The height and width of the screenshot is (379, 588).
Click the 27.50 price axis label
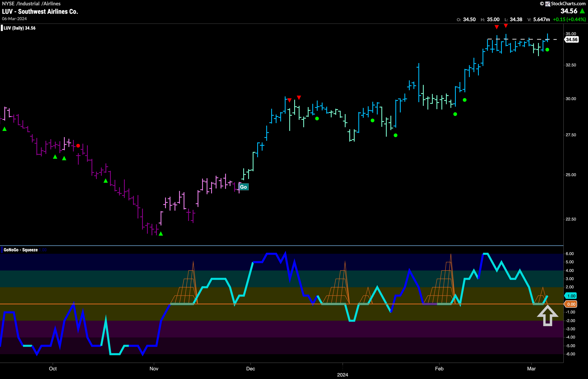(x=571, y=135)
